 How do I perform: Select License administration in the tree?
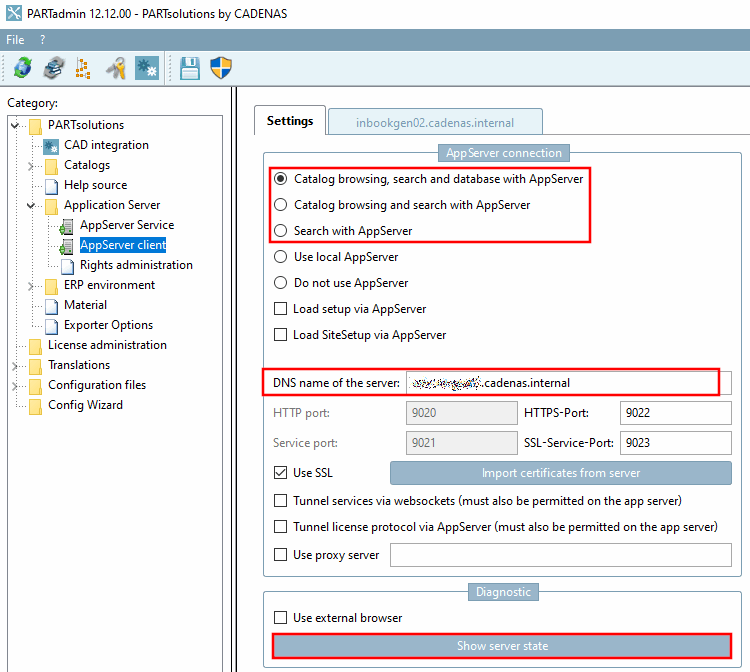pyautogui.click(x=107, y=345)
